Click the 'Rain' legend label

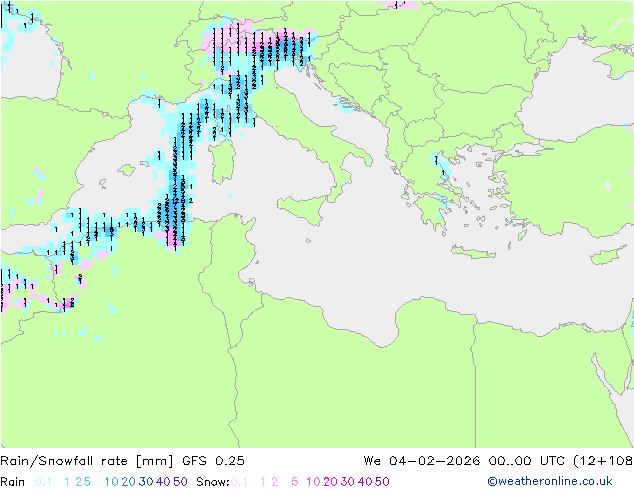13,482
